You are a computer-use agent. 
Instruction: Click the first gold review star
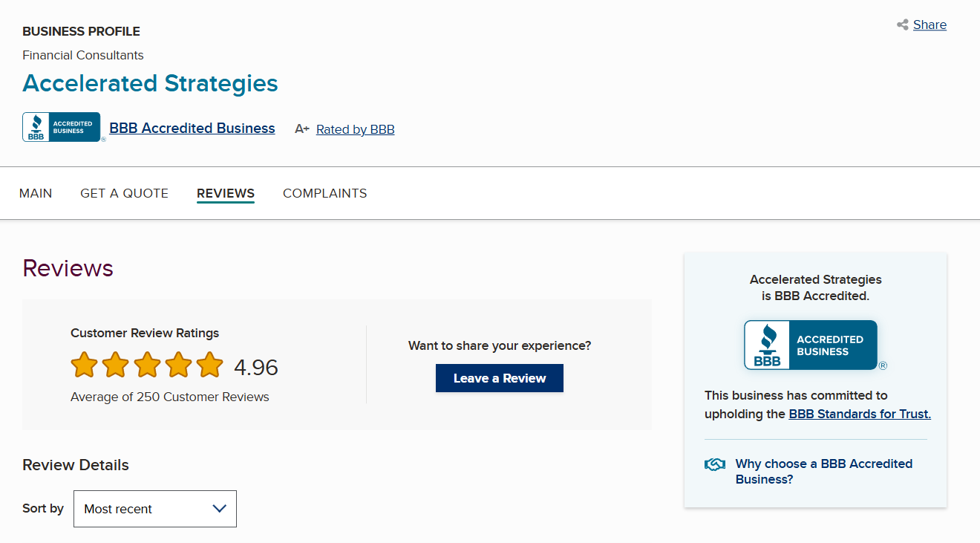(84, 365)
